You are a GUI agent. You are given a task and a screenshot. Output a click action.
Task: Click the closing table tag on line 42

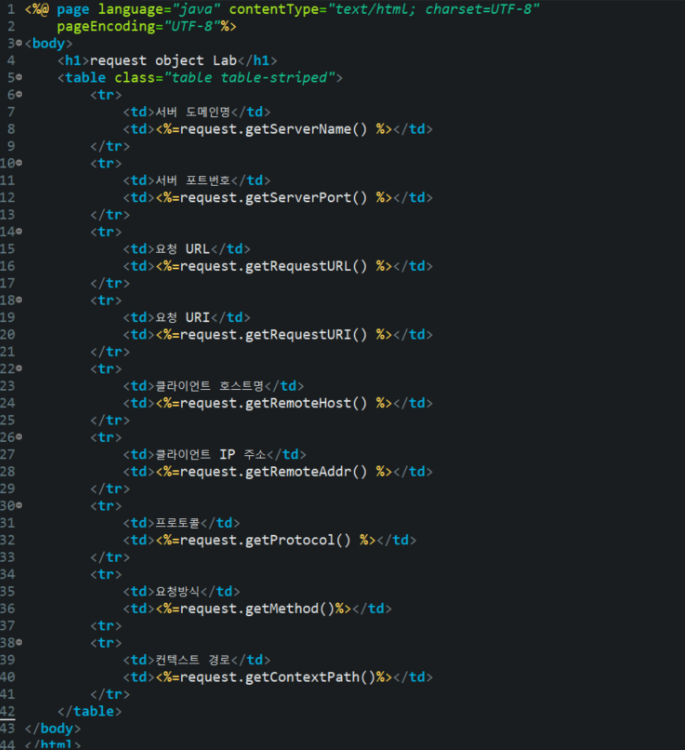pyautogui.click(x=89, y=711)
